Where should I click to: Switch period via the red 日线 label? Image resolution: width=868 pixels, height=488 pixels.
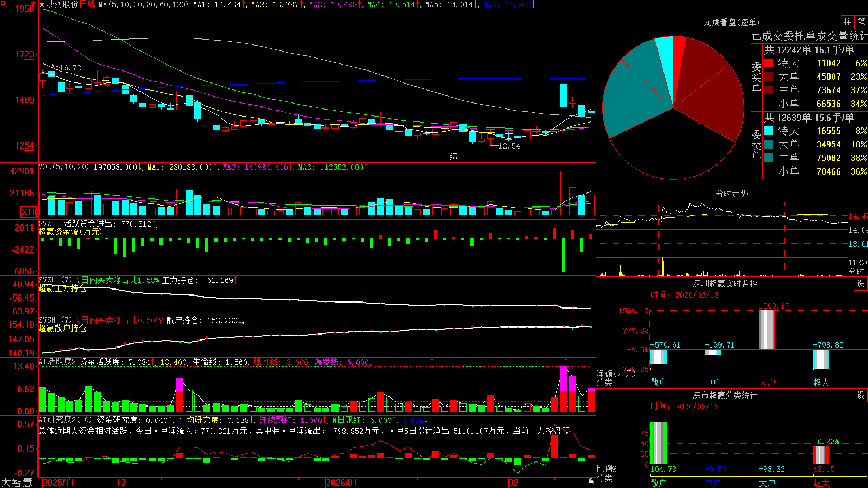[87, 4]
